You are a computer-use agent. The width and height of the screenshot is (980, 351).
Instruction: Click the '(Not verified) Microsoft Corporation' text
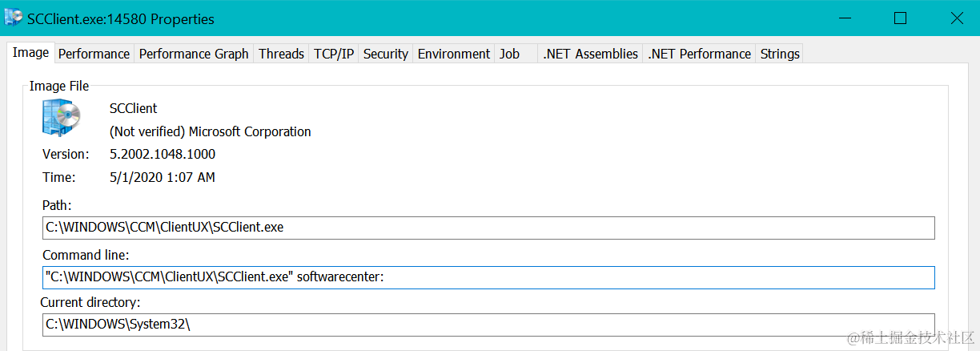211,131
